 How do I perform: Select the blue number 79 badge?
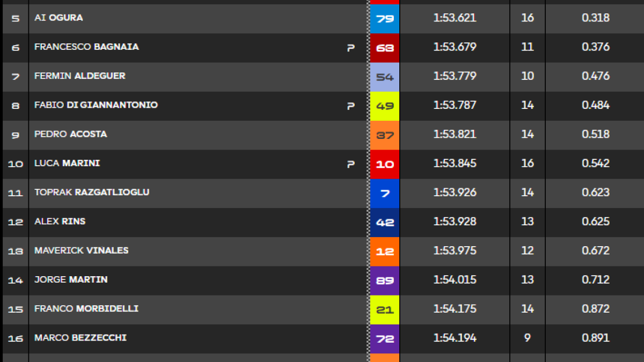coord(385,19)
